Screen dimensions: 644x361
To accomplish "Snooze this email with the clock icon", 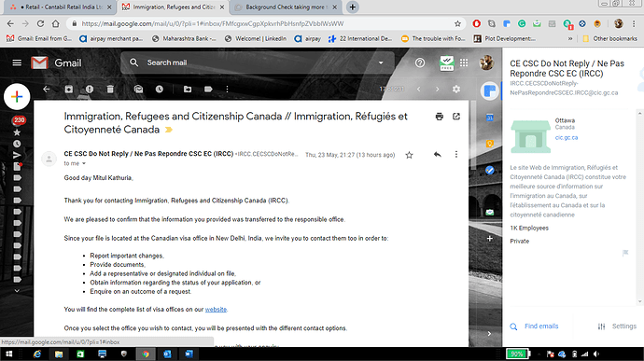I will coord(160,90).
